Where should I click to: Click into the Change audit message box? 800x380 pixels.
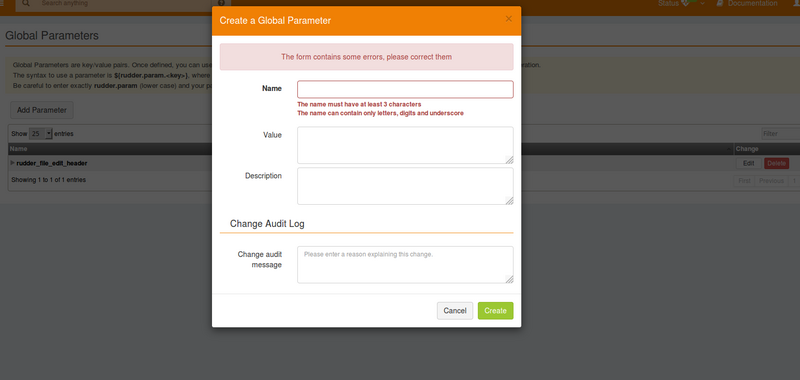[x=405, y=265]
